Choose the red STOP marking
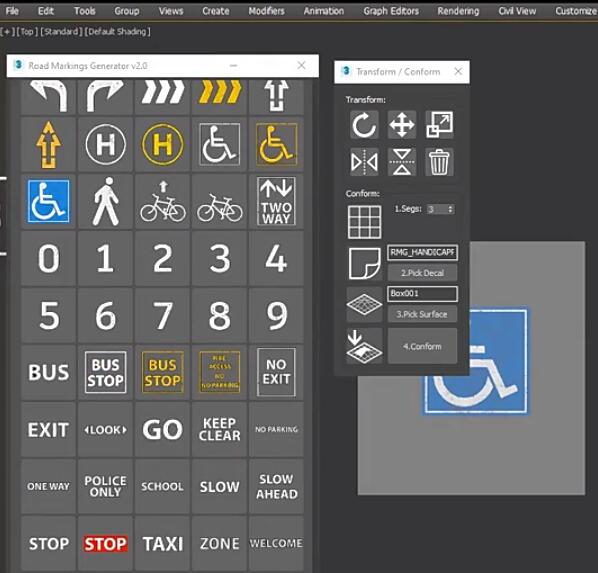 tap(106, 544)
